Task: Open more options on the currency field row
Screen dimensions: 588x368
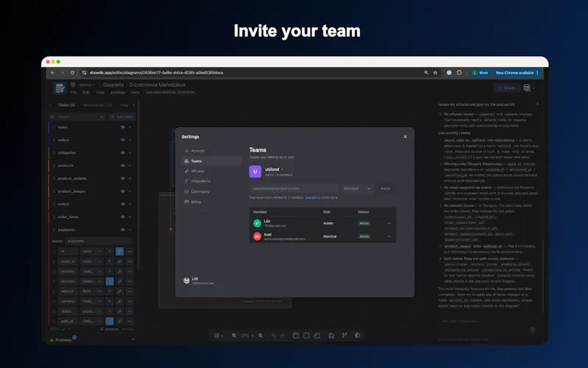Action: [129, 301]
